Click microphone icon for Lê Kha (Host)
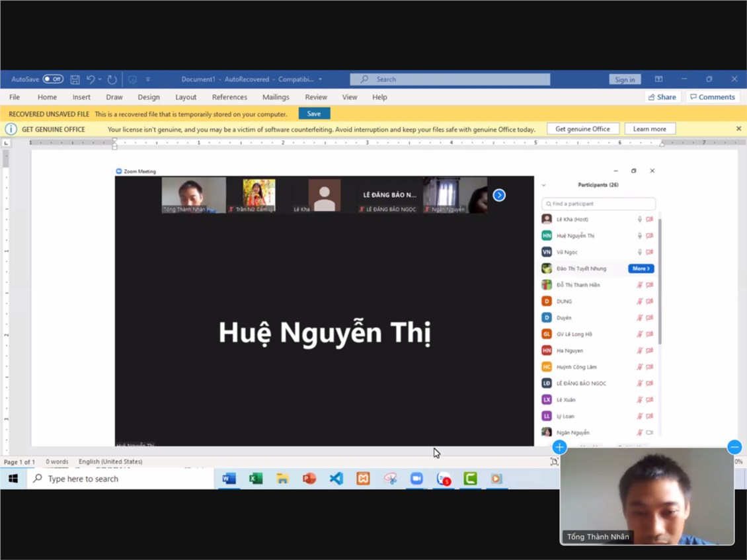This screenshot has height=560, width=747. [x=640, y=220]
